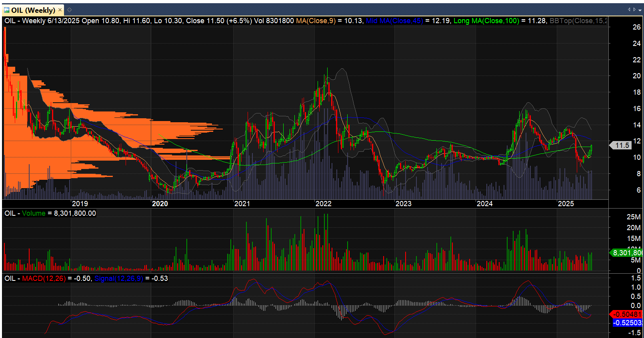Click the 2025 year label on time axis

click(x=566, y=204)
